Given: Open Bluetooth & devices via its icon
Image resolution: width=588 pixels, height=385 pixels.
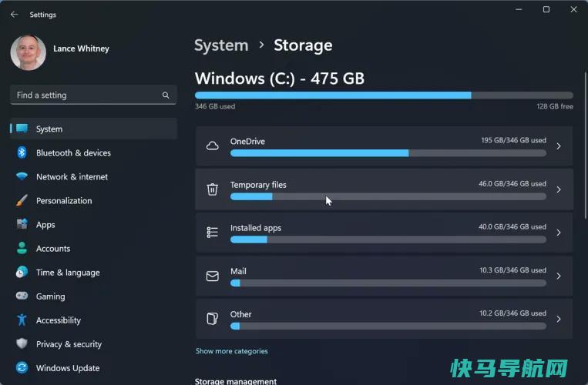Looking at the screenshot, I should click(x=22, y=152).
